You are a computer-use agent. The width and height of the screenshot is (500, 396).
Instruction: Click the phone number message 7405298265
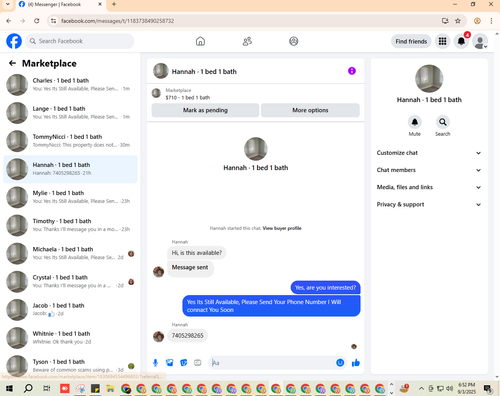point(187,336)
